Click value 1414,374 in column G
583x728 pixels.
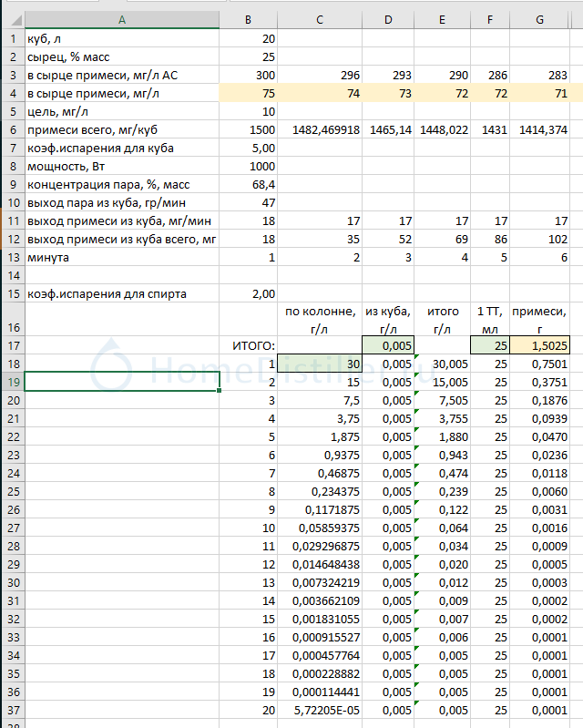click(539, 129)
